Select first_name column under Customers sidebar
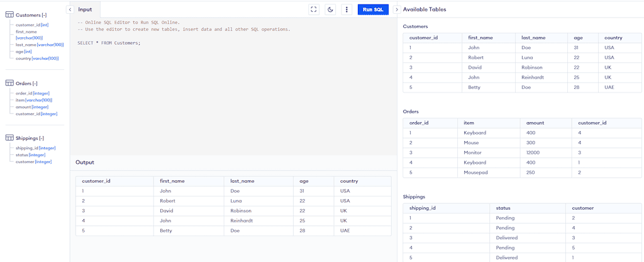644x262 pixels. coord(29,35)
